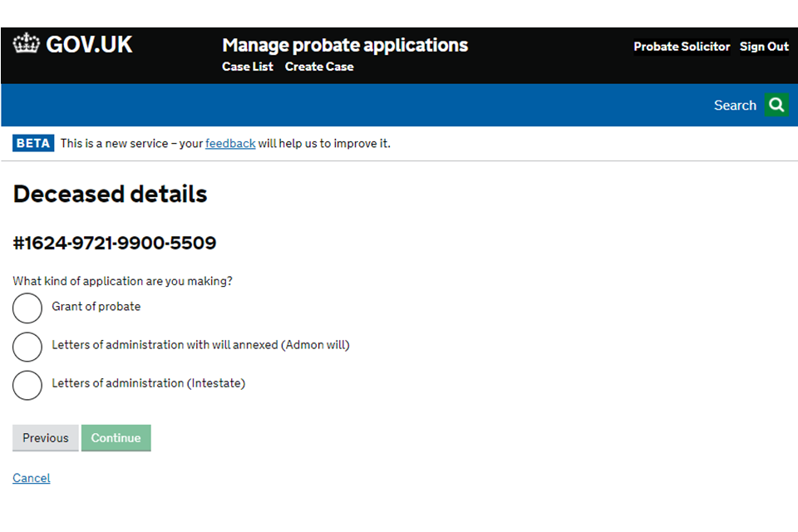The width and height of the screenshot is (798, 532).
Task: Click case reference #1624-9721-9900-5509
Action: tap(115, 244)
